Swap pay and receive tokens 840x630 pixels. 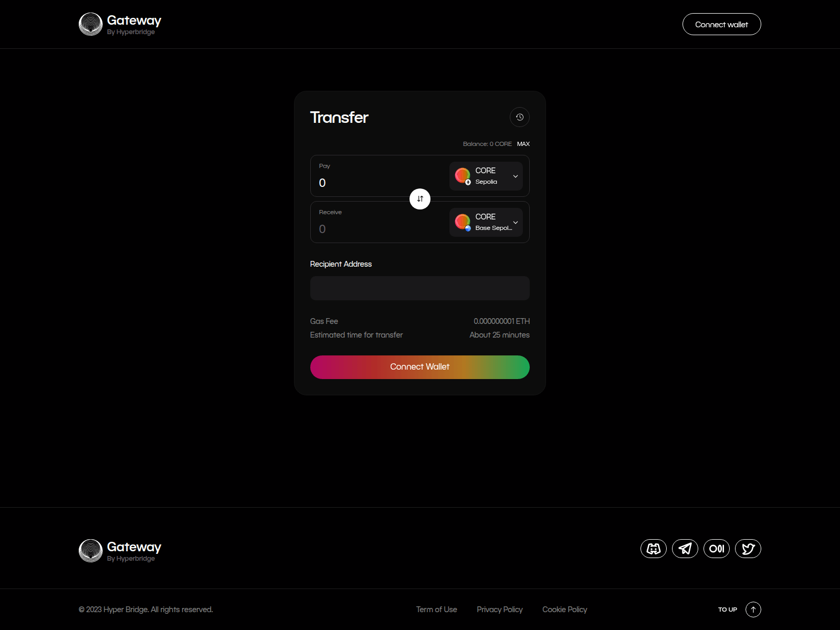click(x=420, y=199)
